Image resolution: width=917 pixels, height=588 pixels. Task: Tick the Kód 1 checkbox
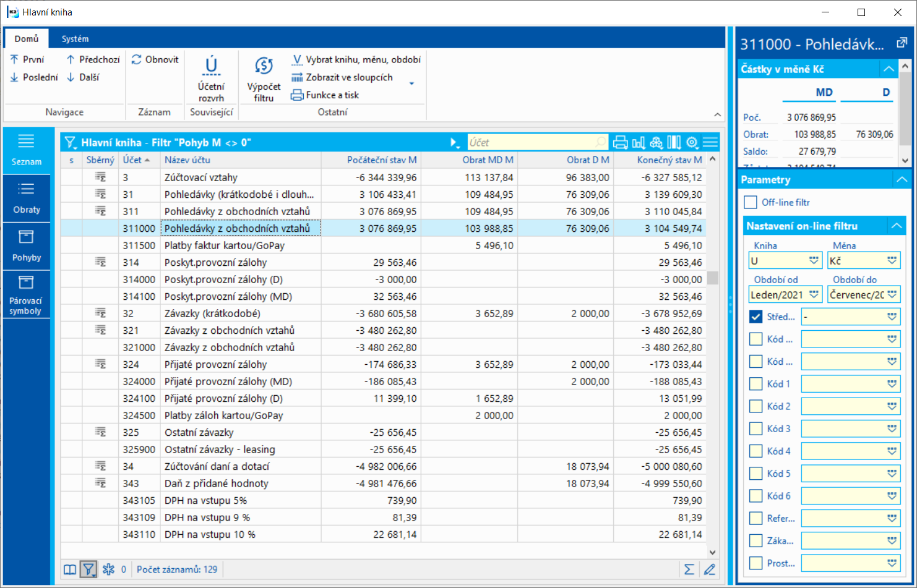coord(756,384)
